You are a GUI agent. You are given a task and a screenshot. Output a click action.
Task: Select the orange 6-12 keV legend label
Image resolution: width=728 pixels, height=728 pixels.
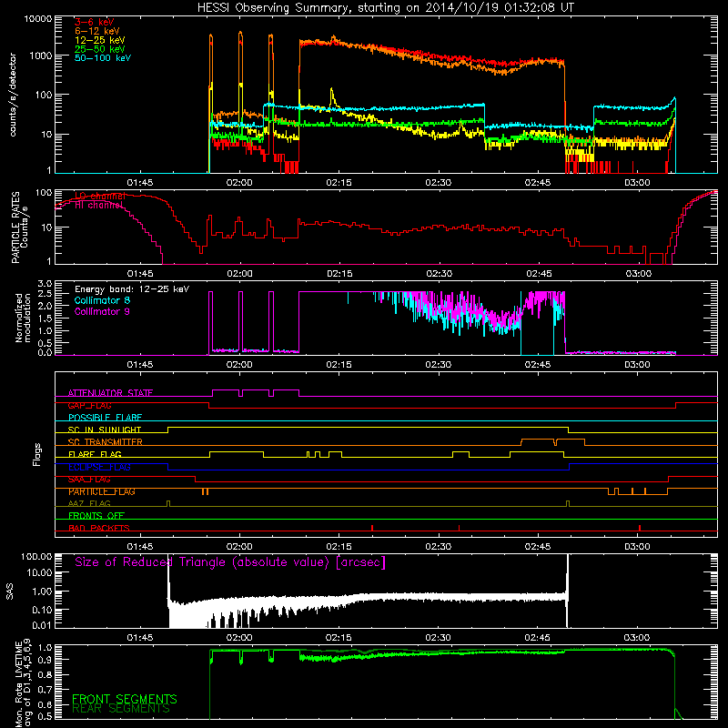97,31
